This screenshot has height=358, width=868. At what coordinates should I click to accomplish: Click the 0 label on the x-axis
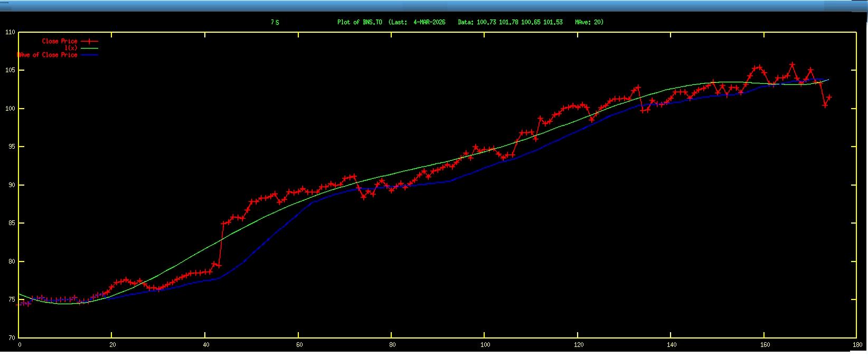[x=20, y=345]
